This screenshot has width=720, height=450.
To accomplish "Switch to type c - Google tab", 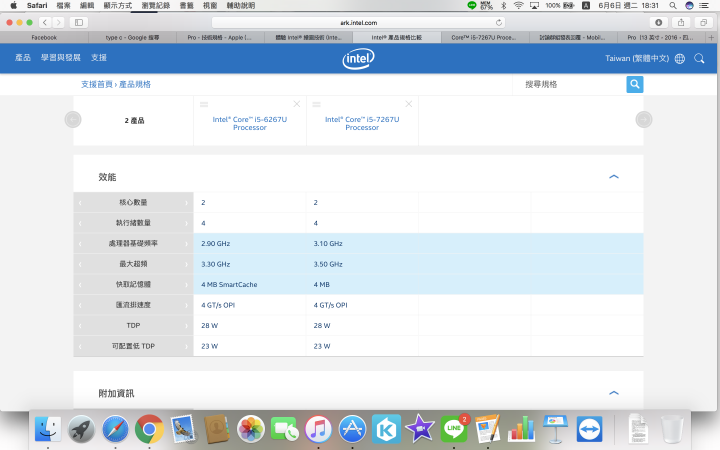I will [x=132, y=37].
